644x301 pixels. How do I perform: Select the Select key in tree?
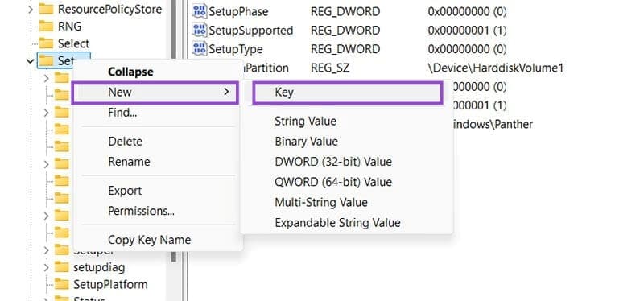73,43
